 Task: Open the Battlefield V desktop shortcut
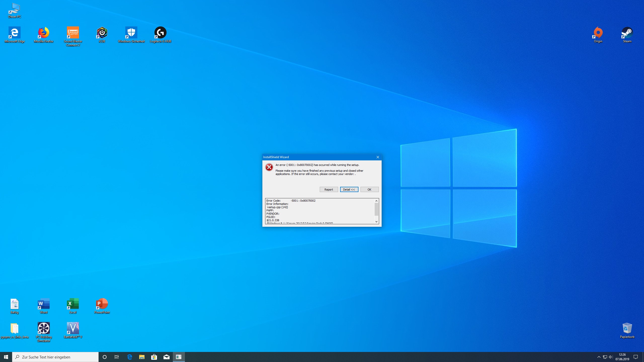73,328
